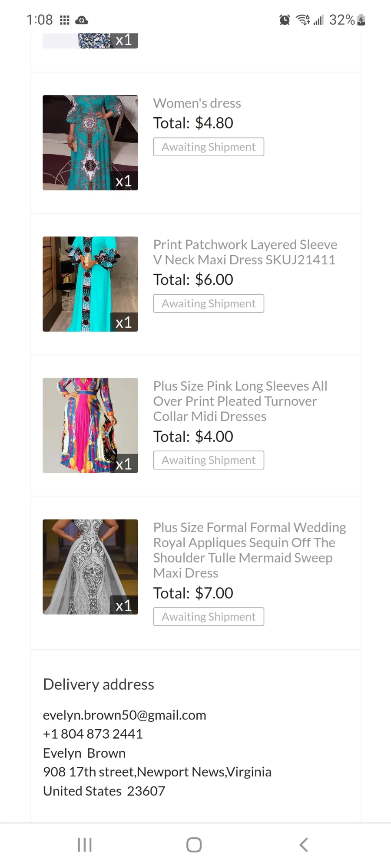Tap the Wi-Fi signal icon
The width and height of the screenshot is (391, 868).
coord(303,20)
